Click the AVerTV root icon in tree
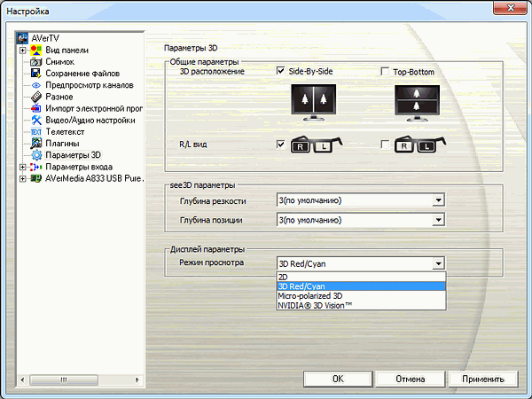 point(22,38)
